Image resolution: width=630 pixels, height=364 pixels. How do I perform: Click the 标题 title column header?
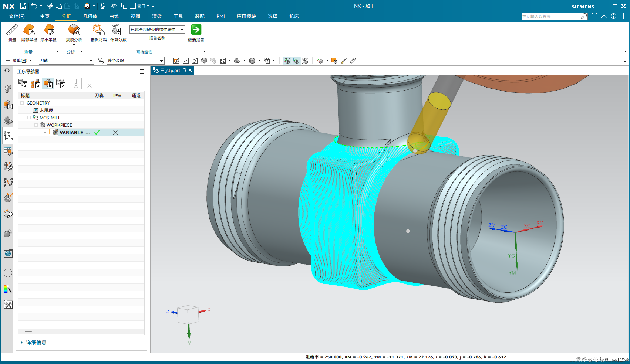tap(55, 95)
